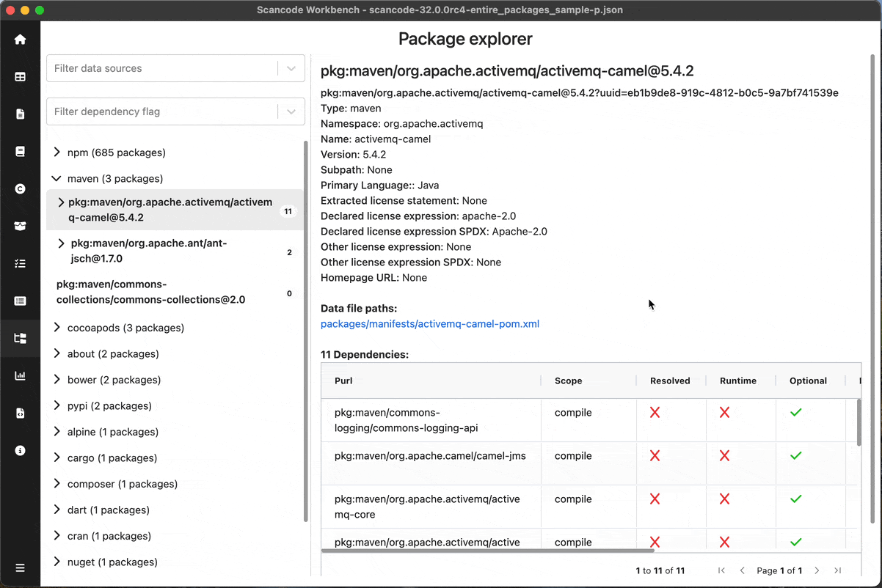The height and width of the screenshot is (588, 882).
Task: Click Resolved red cross for camel-jms row
Action: pyautogui.click(x=655, y=456)
